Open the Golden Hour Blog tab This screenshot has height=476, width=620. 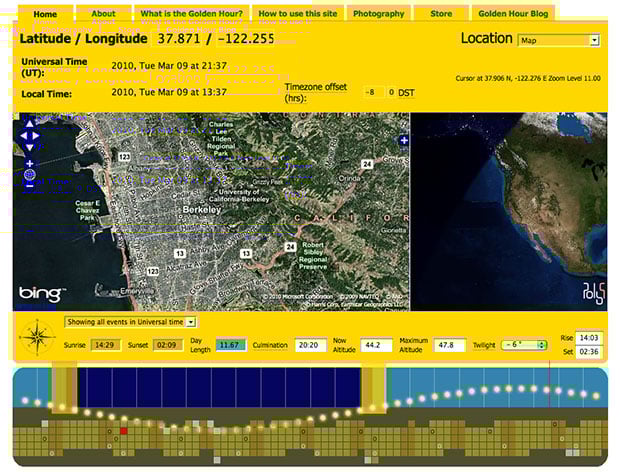coord(511,14)
